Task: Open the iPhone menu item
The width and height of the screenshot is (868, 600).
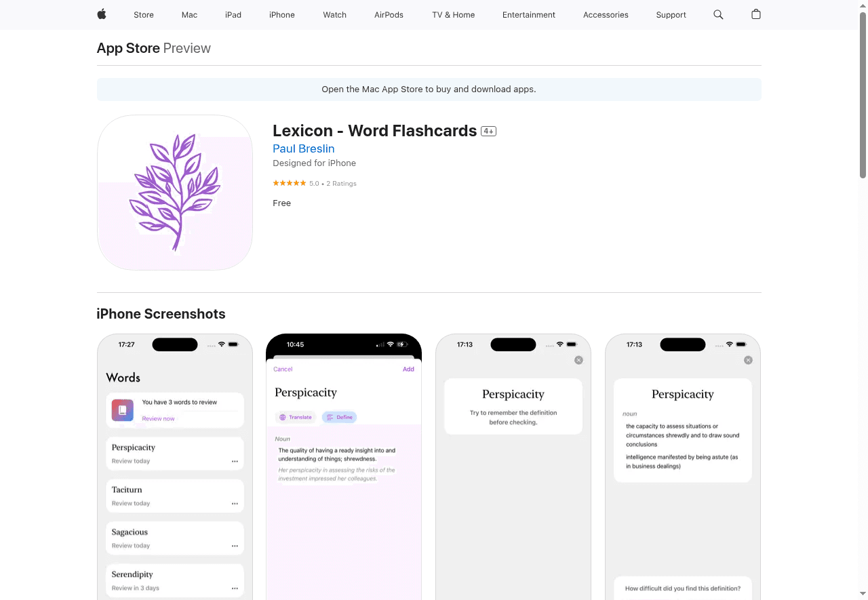Action: pyautogui.click(x=281, y=14)
